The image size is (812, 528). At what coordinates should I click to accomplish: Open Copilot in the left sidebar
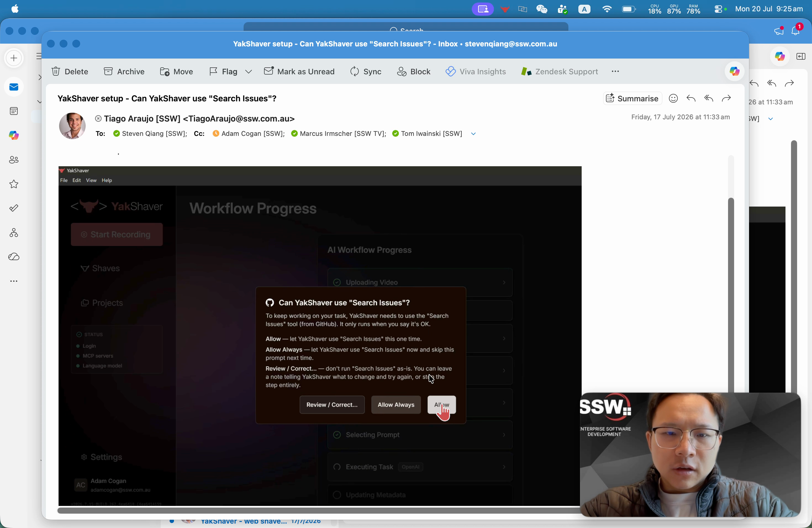point(14,136)
